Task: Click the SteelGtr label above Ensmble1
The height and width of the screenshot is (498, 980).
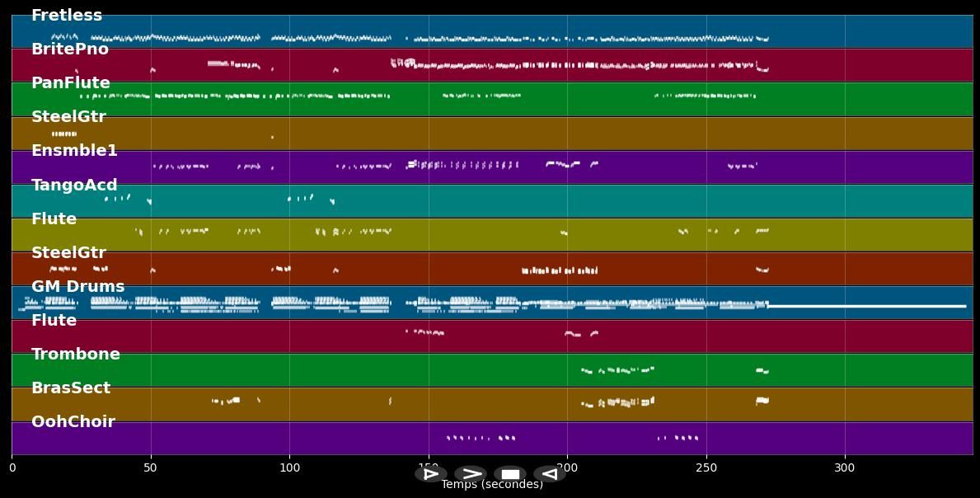Action: click(x=68, y=117)
